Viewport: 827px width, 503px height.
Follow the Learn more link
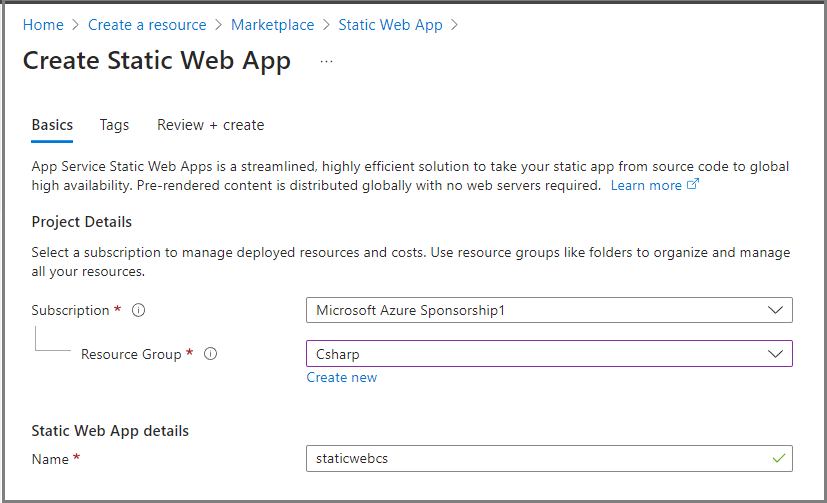646,186
